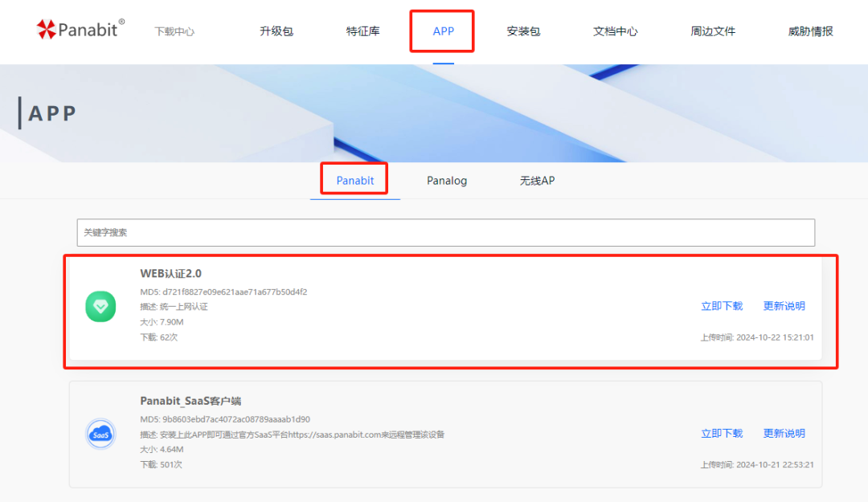Open the 升级包 menu item
The height and width of the screenshot is (502, 868).
click(276, 31)
